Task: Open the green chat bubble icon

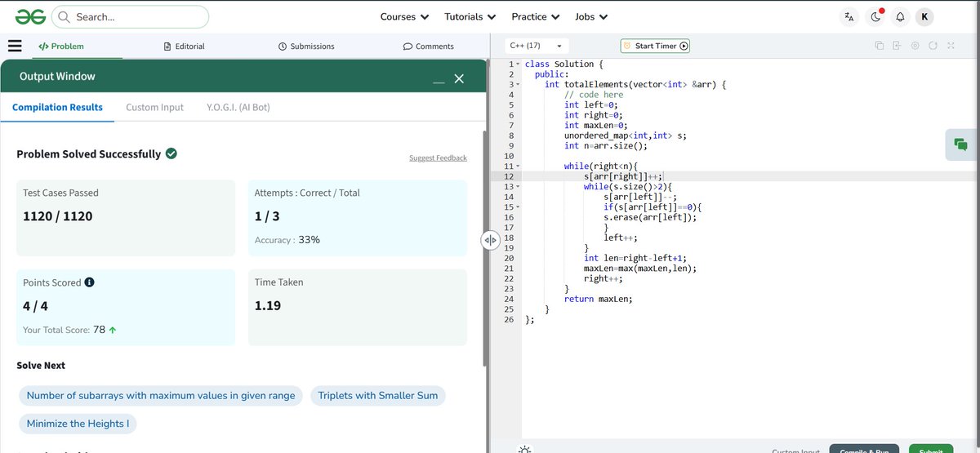Action: 961,144
